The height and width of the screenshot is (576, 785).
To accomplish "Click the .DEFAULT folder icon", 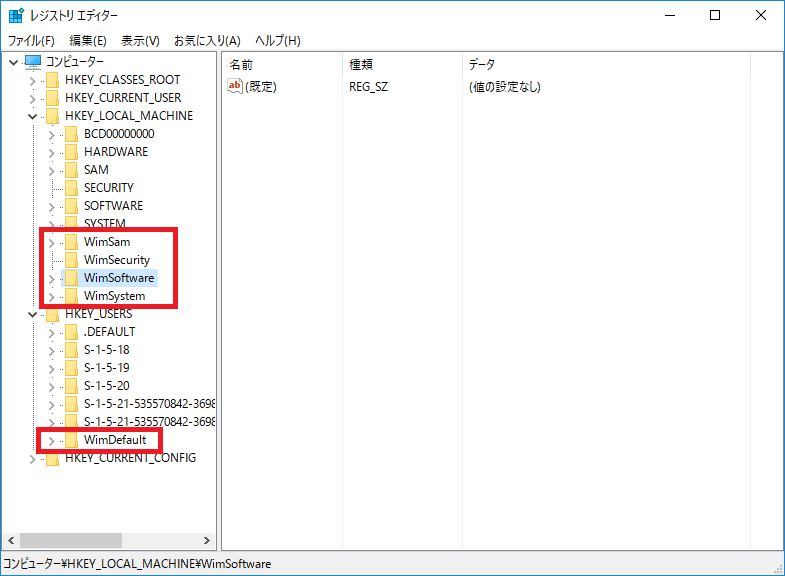I will pyautogui.click(x=72, y=332).
